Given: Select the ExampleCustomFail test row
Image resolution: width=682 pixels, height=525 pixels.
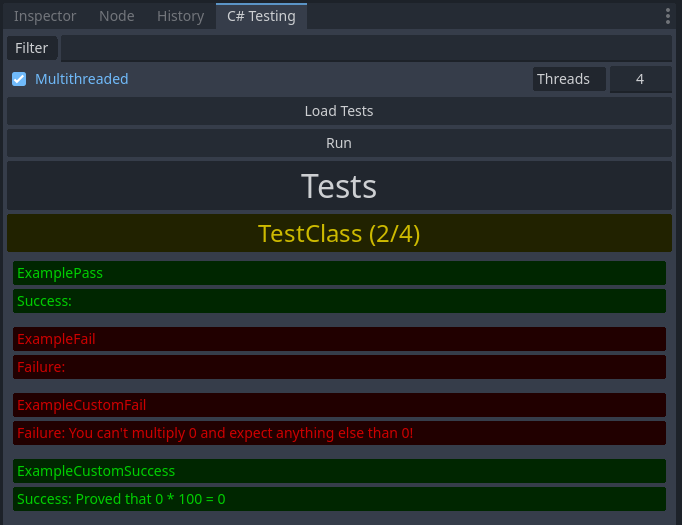Looking at the screenshot, I should [x=339, y=405].
